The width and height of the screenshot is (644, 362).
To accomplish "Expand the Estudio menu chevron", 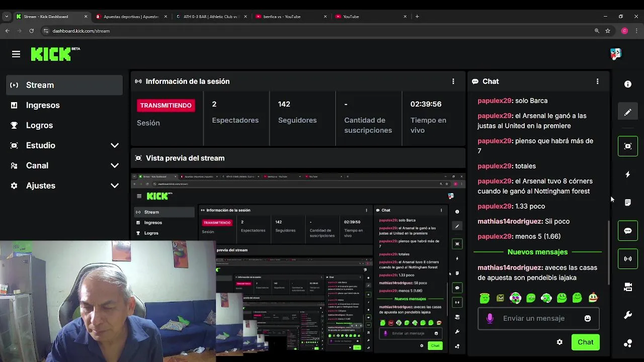I will click(115, 145).
